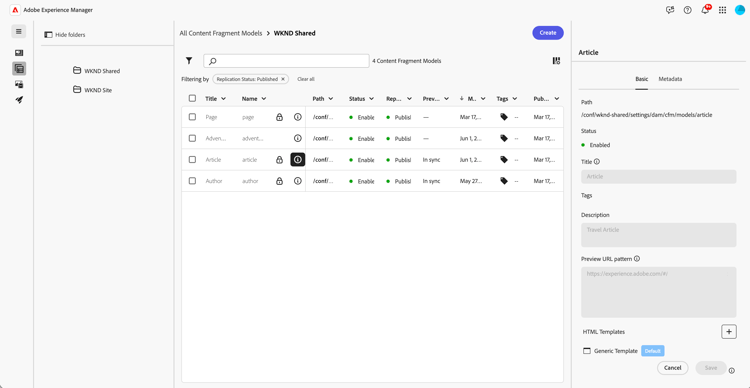Click the Default badge next to Generic Template
The width and height of the screenshot is (750, 388).
(652, 351)
